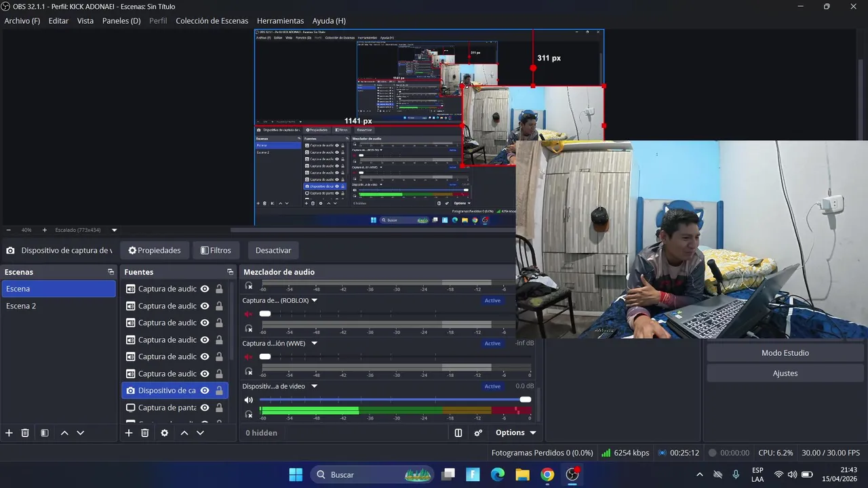Screen dimensions: 868x488
Task: Move the selected source up
Action: [x=184, y=433]
